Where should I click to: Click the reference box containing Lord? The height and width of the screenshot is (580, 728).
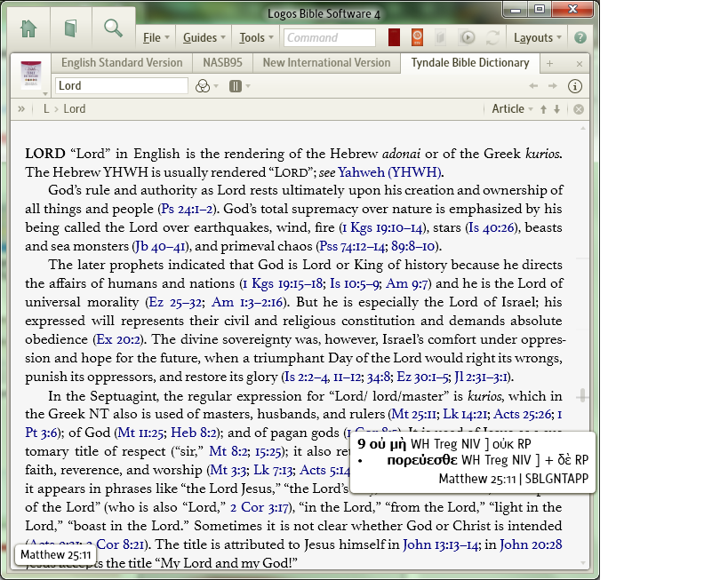click(122, 86)
